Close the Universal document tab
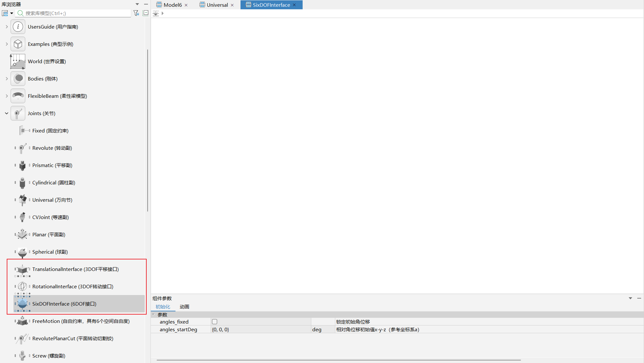This screenshot has height=363, width=644. tap(232, 5)
